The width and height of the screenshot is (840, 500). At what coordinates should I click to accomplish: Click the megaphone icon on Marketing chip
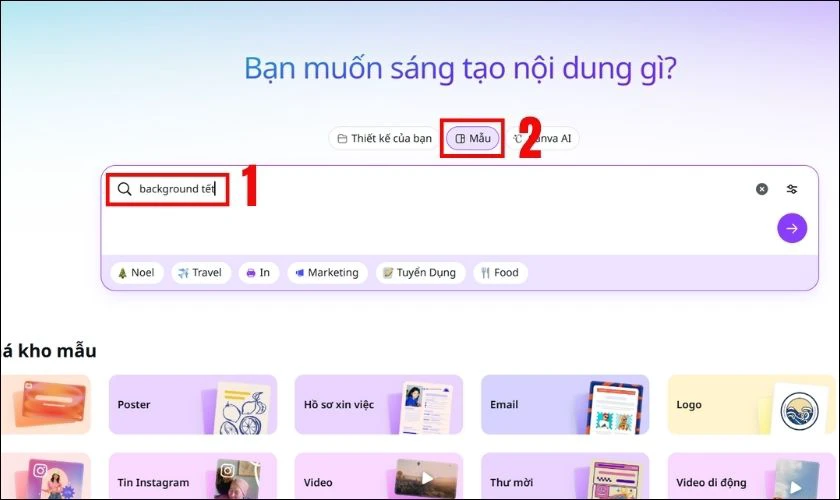(x=300, y=273)
